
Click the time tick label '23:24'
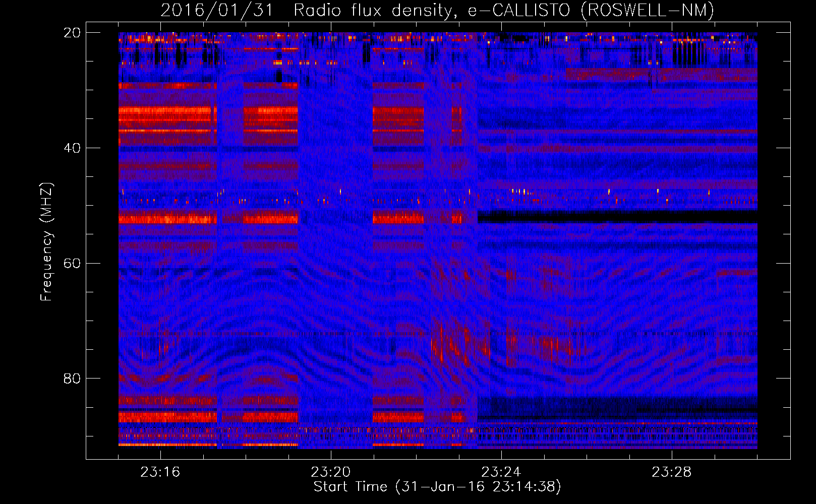(501, 472)
